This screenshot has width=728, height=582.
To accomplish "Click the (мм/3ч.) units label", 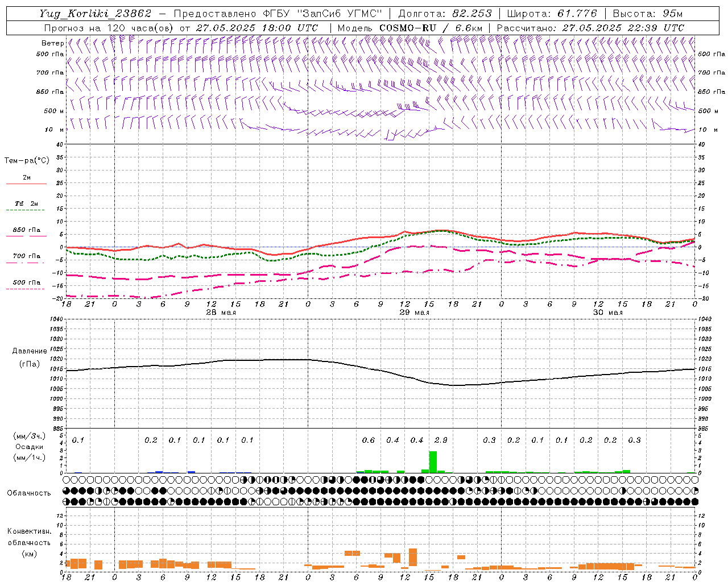I will (x=29, y=436).
